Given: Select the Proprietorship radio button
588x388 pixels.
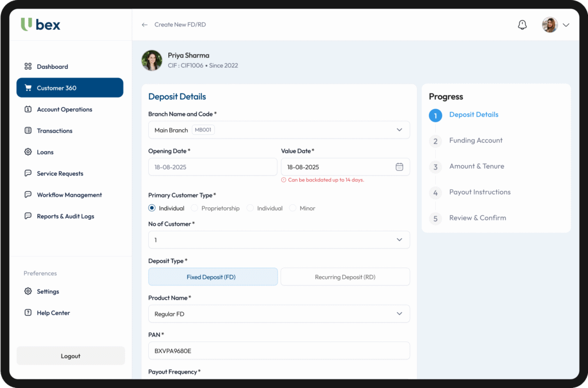Looking at the screenshot, I should coord(195,208).
